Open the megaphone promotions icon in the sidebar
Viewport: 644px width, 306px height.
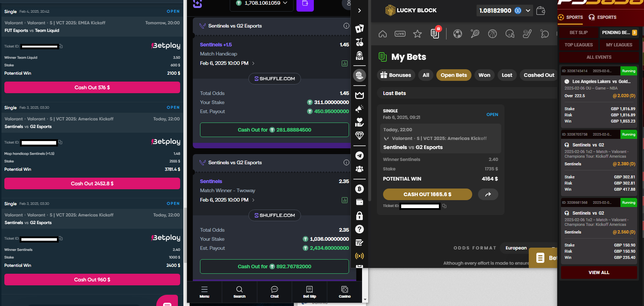pyautogui.click(x=359, y=109)
